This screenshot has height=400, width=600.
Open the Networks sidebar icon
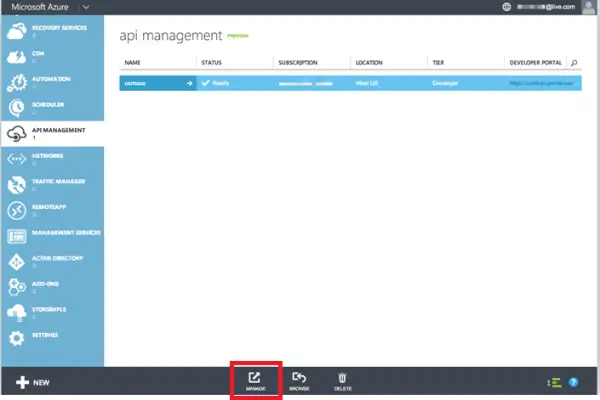tap(16, 159)
